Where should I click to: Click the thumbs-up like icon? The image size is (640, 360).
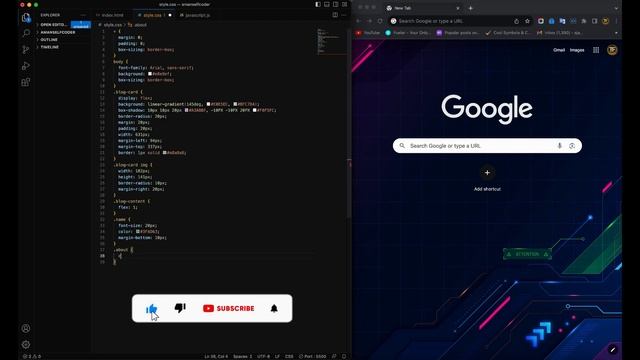151,309
